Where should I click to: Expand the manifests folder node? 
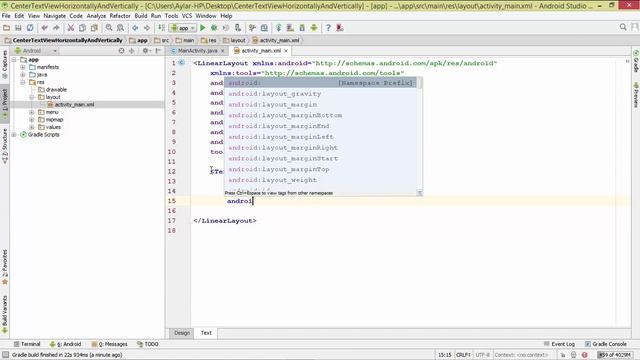[x=23, y=67]
